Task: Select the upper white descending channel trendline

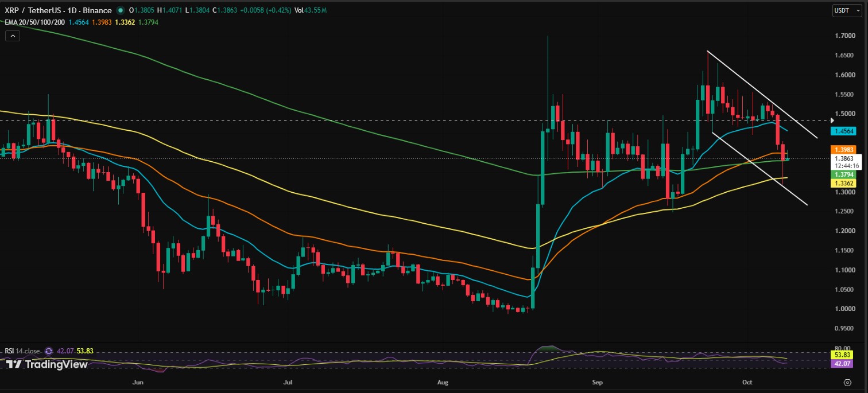Action: coord(762,95)
